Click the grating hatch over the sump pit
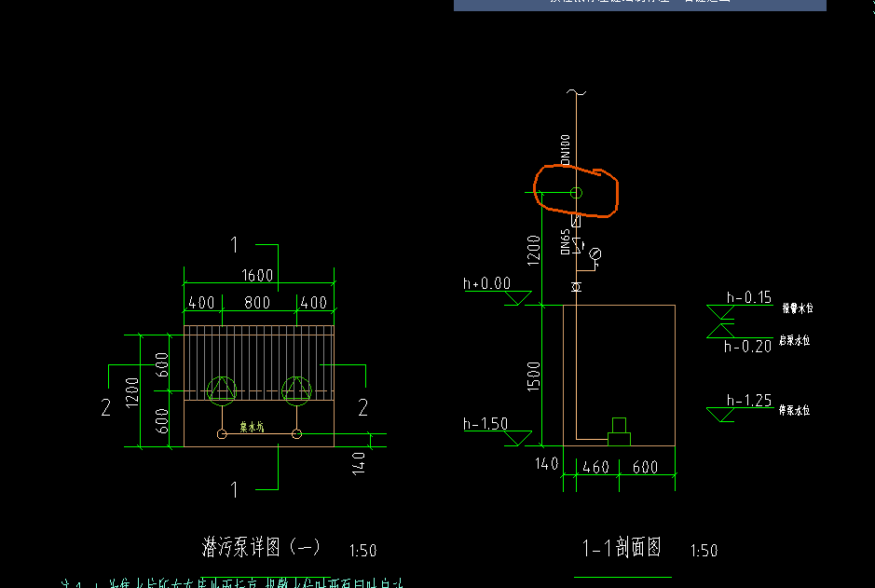Viewport: 875px width, 588px height. (x=259, y=362)
